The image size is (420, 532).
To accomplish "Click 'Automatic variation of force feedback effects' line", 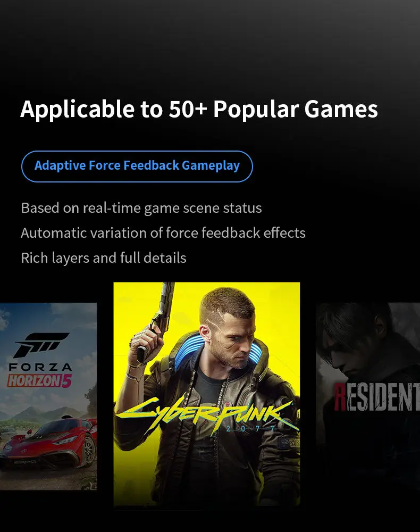I will coord(163,233).
